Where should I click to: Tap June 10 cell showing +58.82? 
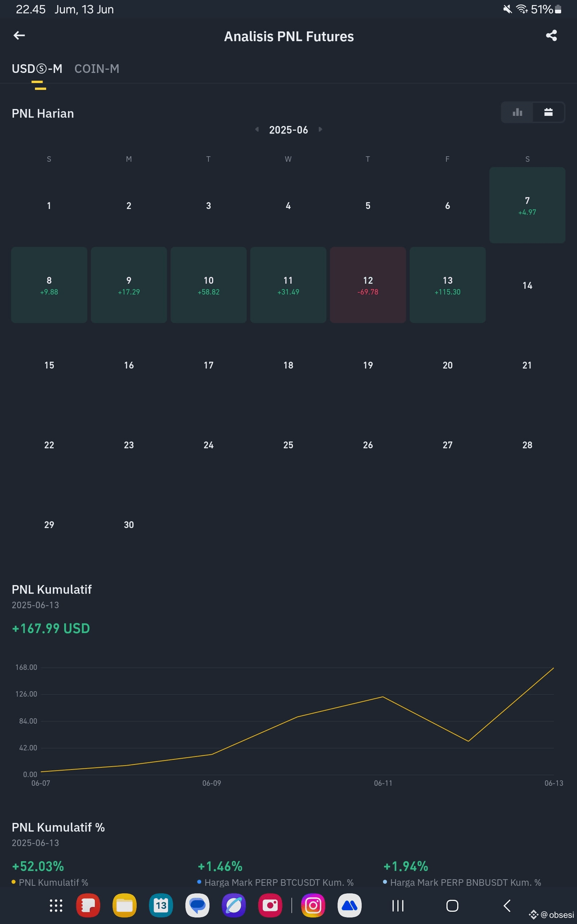(208, 285)
